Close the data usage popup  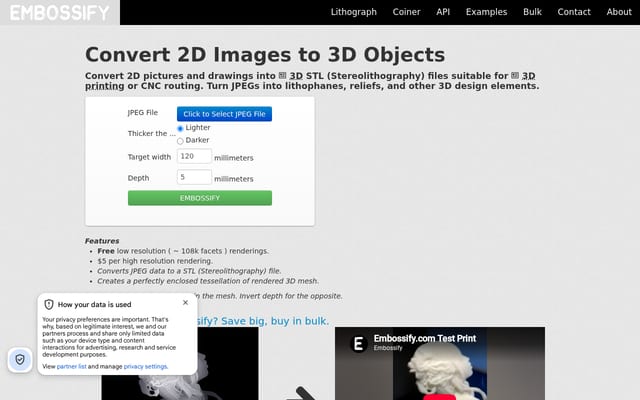(185, 302)
